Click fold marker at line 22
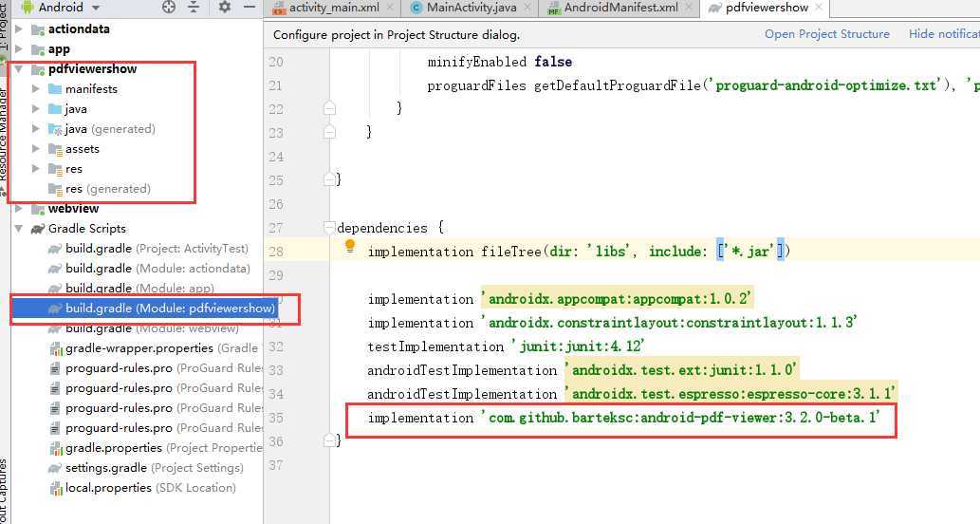This screenshot has height=524, width=980. tap(329, 109)
